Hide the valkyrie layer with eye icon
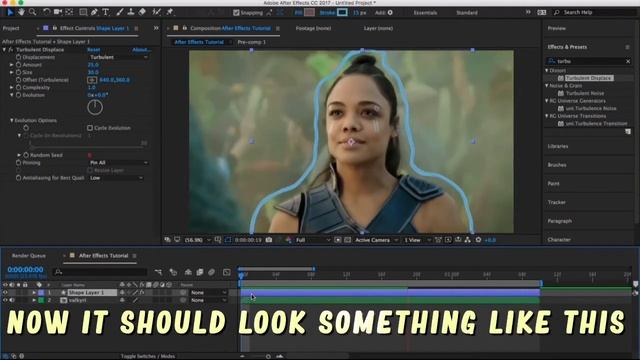Image resolution: width=640 pixels, height=360 pixels. (x=5, y=300)
